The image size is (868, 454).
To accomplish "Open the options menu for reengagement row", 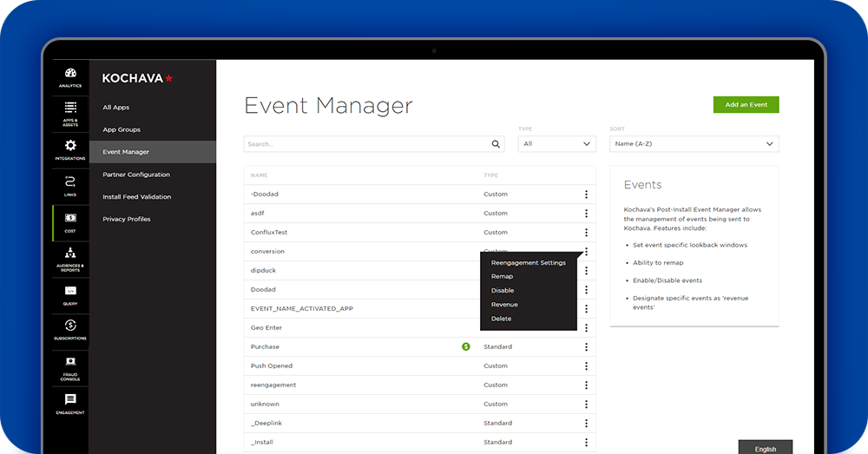I will [586, 385].
